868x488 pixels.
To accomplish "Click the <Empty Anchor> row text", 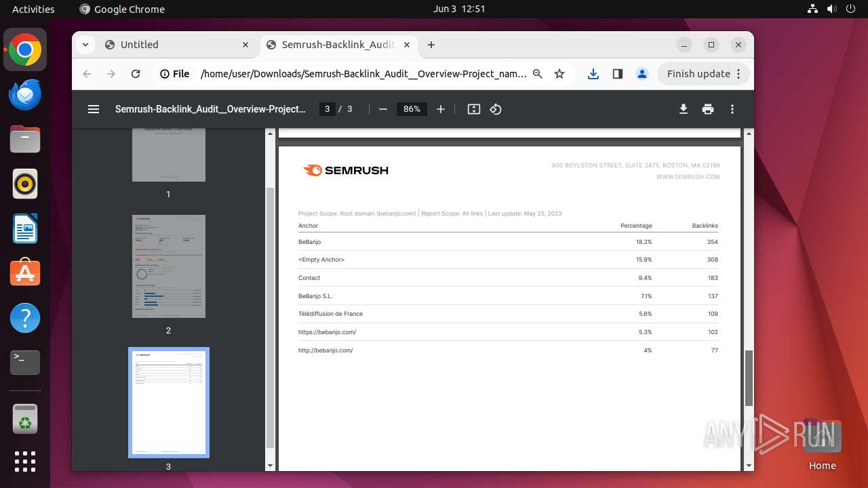I will pyautogui.click(x=321, y=260).
